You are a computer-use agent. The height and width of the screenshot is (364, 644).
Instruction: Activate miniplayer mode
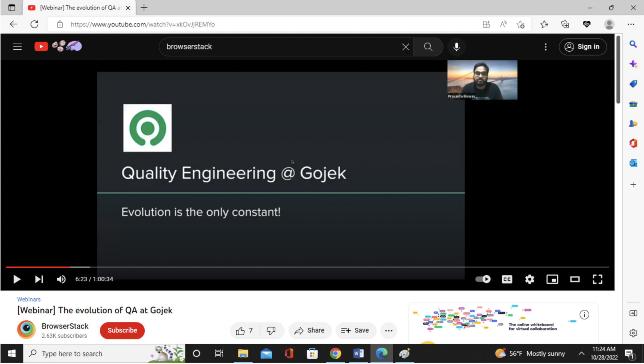tap(552, 279)
